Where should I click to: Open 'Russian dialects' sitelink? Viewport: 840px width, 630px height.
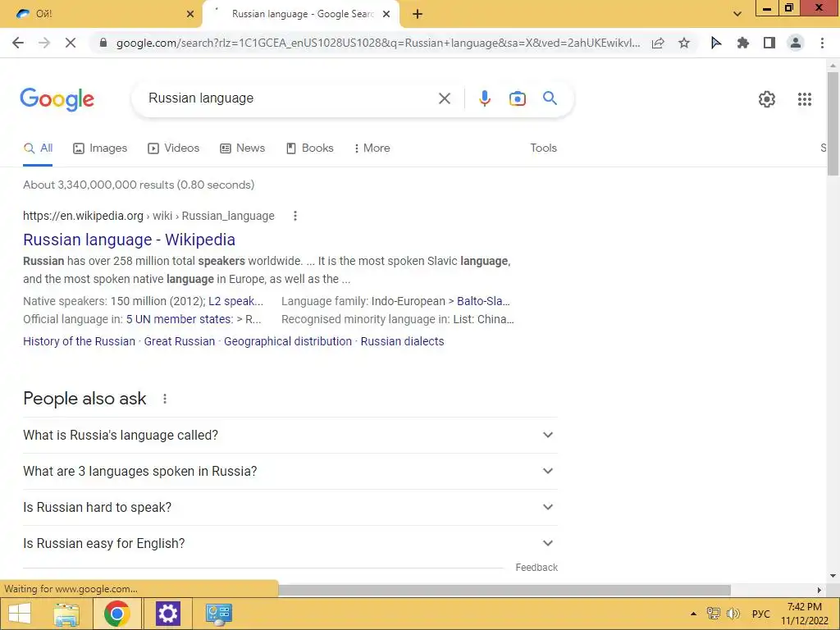pyautogui.click(x=402, y=341)
